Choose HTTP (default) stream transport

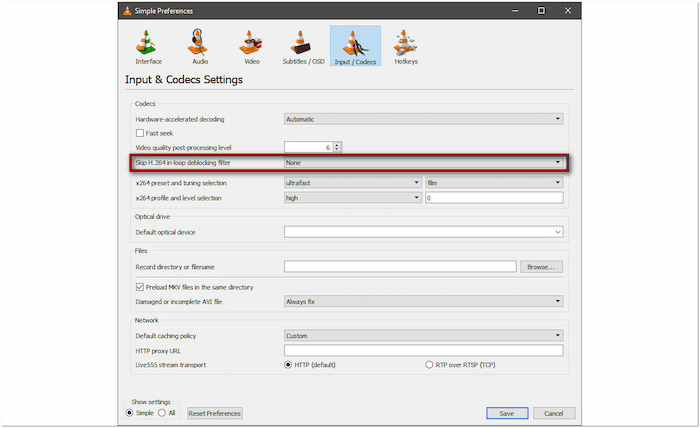coord(288,365)
